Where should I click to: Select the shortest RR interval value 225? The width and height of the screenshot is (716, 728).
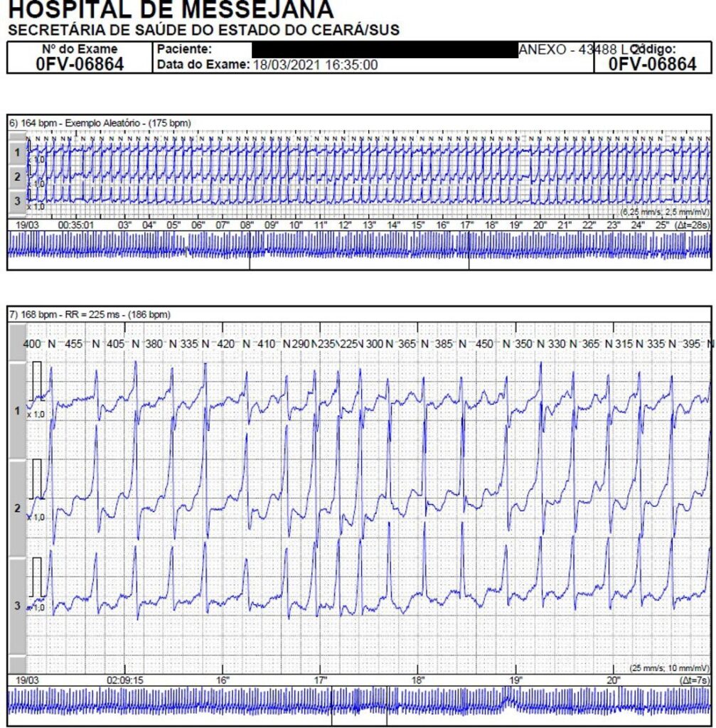(349, 344)
